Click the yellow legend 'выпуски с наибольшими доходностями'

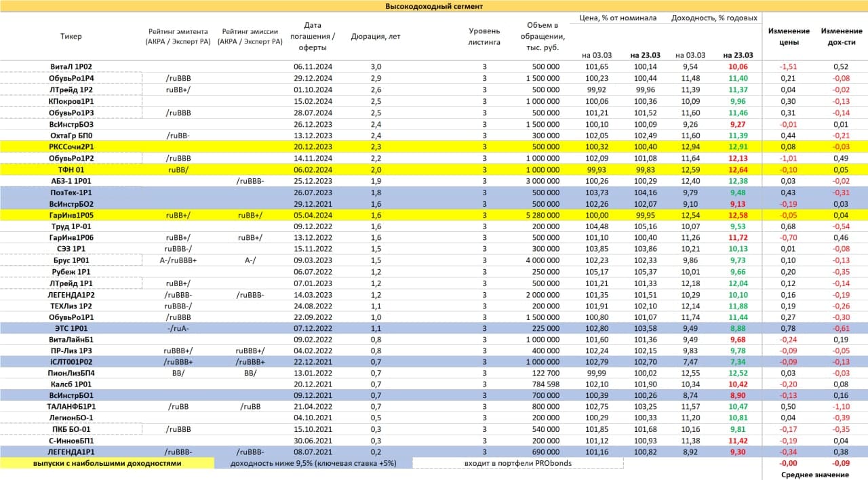tap(108, 463)
